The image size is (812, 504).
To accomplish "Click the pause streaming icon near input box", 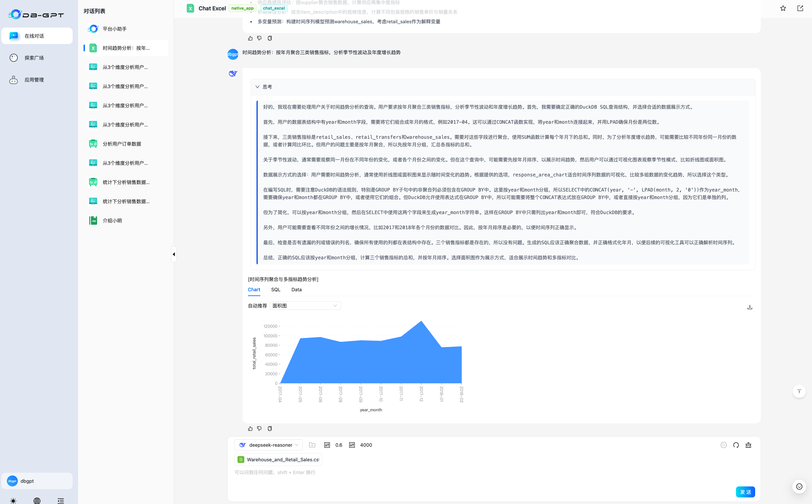I will pos(723,445).
